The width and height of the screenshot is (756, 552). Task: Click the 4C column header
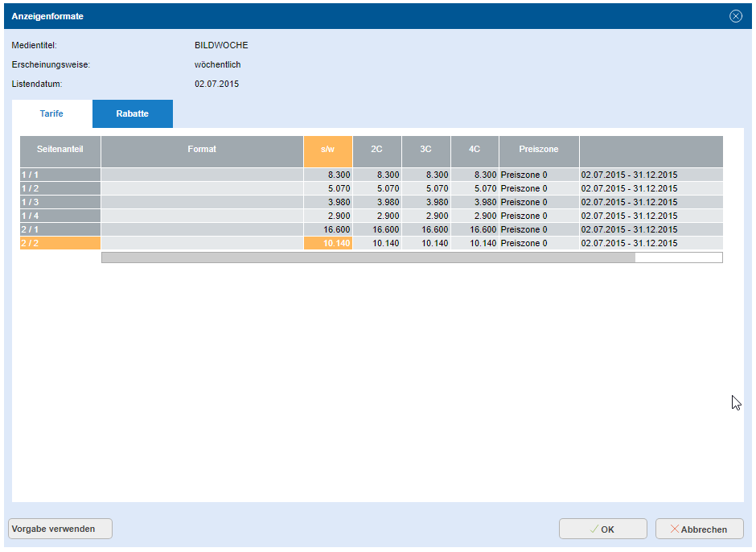tap(475, 150)
